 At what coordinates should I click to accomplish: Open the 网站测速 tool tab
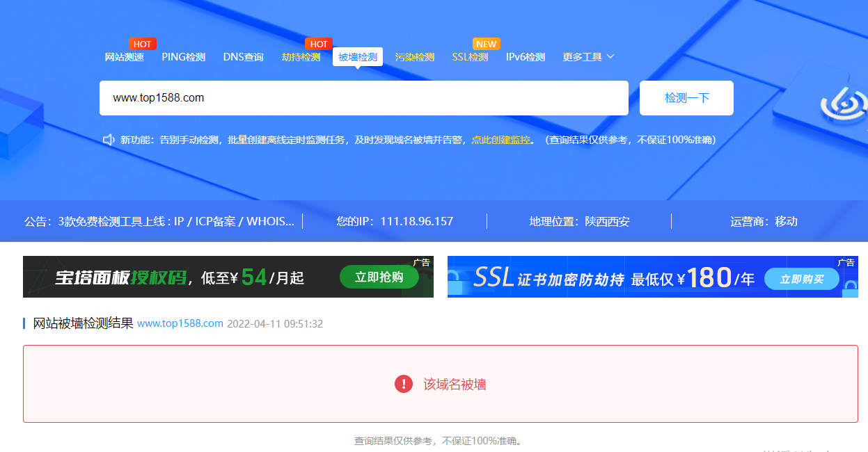[125, 57]
